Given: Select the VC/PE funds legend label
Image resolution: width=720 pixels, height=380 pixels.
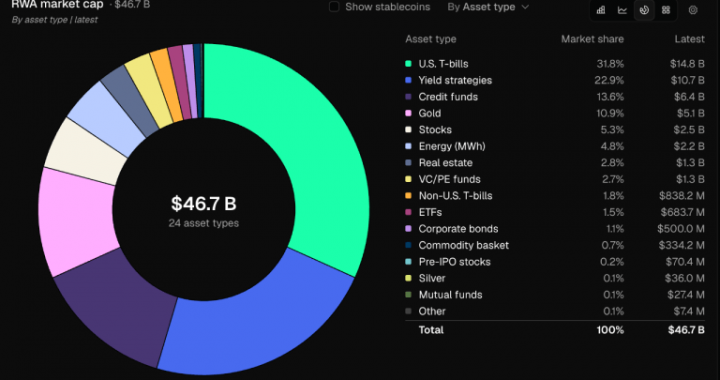Looking at the screenshot, I should pos(449,179).
